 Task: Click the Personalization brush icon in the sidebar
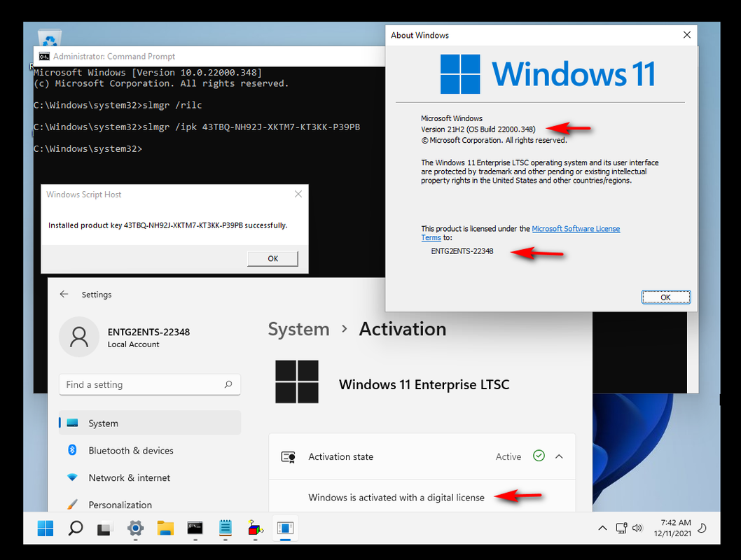72,504
